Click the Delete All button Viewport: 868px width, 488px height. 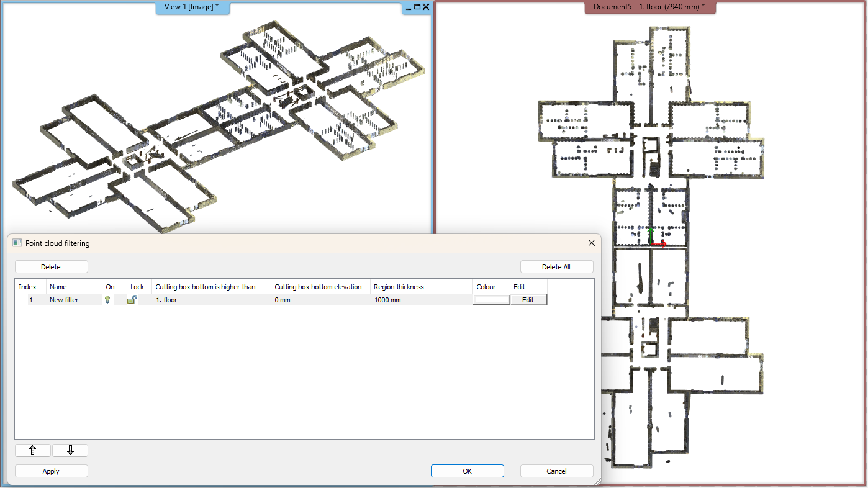[556, 267]
